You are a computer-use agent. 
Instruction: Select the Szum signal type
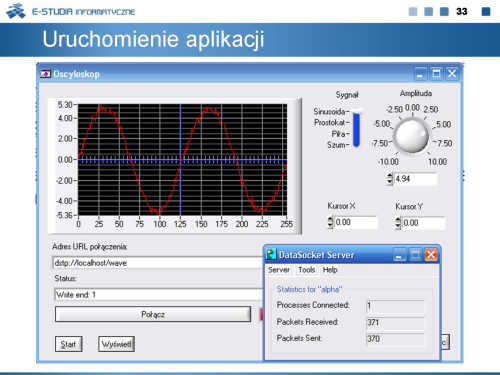coord(337,145)
